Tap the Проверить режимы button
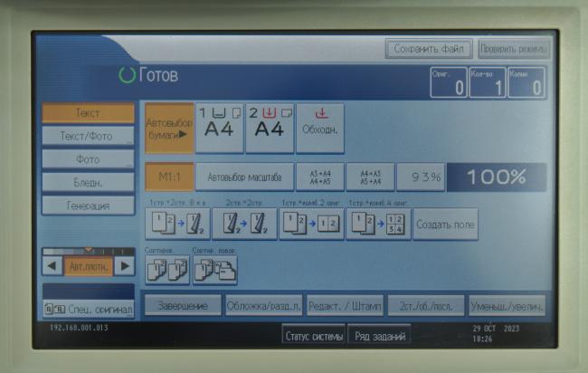This screenshot has height=373, width=588. point(514,49)
